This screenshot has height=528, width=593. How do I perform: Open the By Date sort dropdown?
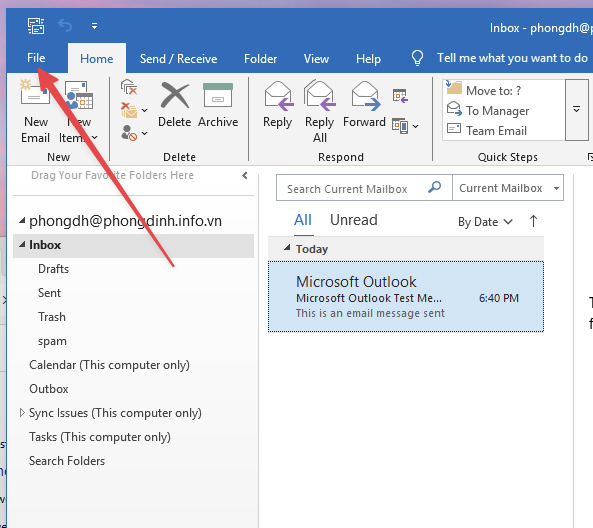[485, 222]
